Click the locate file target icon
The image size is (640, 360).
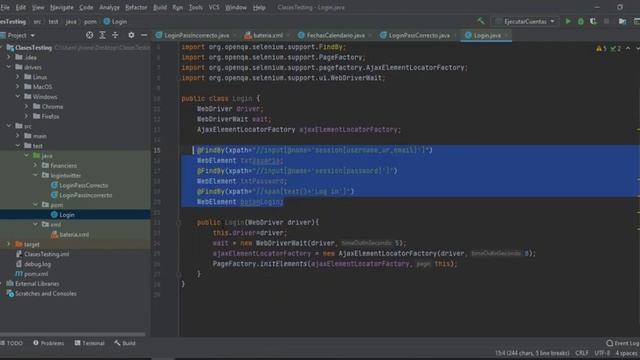tap(89, 35)
